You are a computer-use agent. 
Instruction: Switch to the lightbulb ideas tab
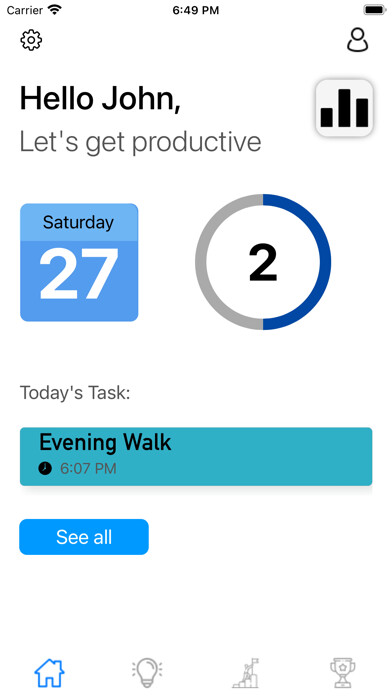pyautogui.click(x=147, y=673)
